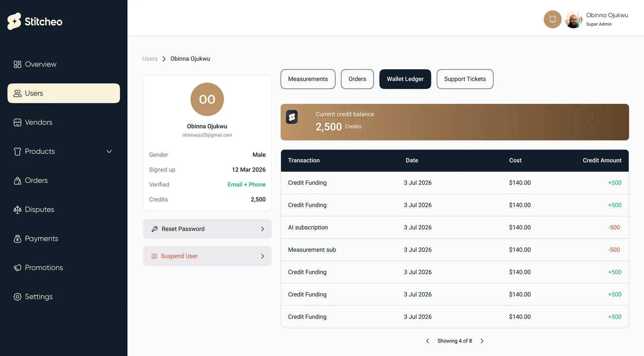Click the key icon on Reset Password
This screenshot has height=356, width=644.
(x=155, y=229)
